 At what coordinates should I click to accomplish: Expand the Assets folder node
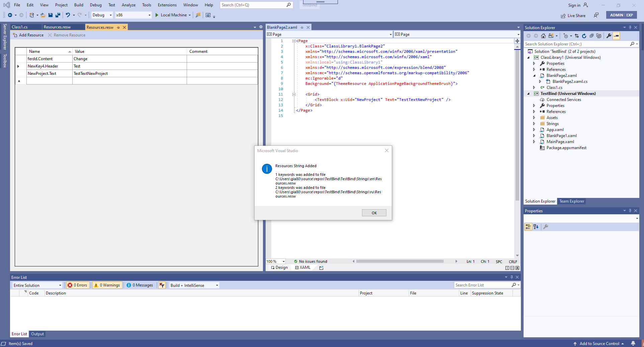click(534, 118)
